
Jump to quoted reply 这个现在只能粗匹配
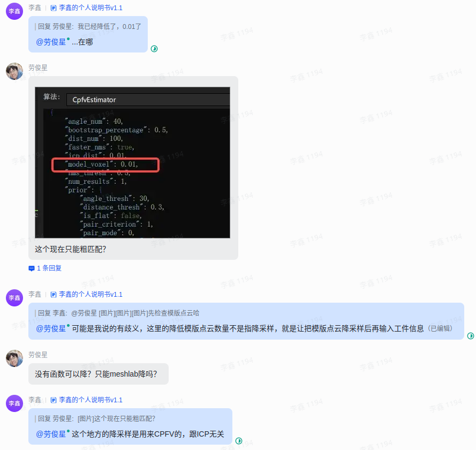(97, 418)
